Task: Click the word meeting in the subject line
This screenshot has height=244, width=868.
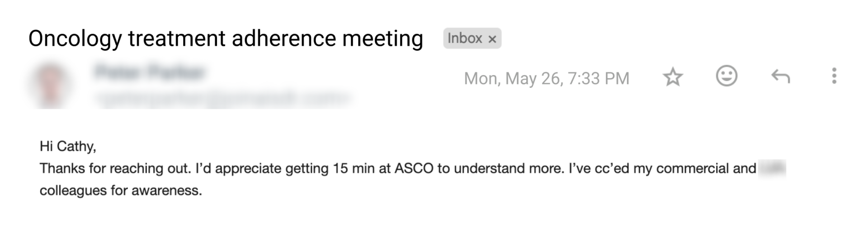Action: 382,38
